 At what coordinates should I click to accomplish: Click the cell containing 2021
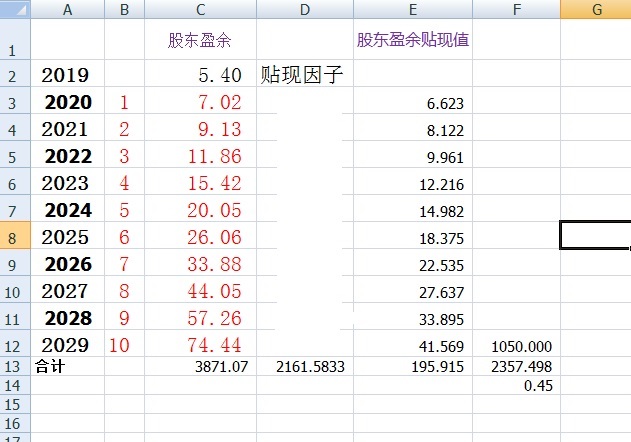(x=68, y=127)
